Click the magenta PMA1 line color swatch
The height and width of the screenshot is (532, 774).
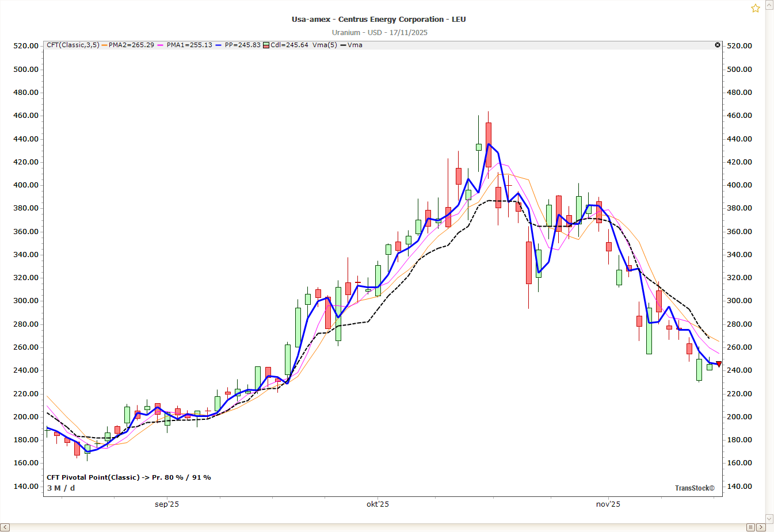(x=161, y=45)
